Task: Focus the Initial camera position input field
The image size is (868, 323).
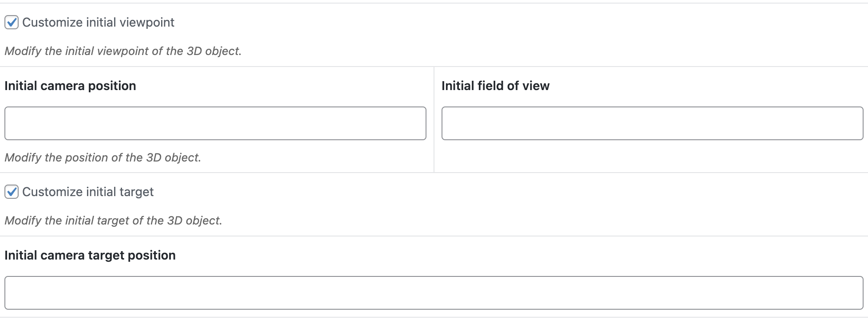Action: pyautogui.click(x=215, y=123)
